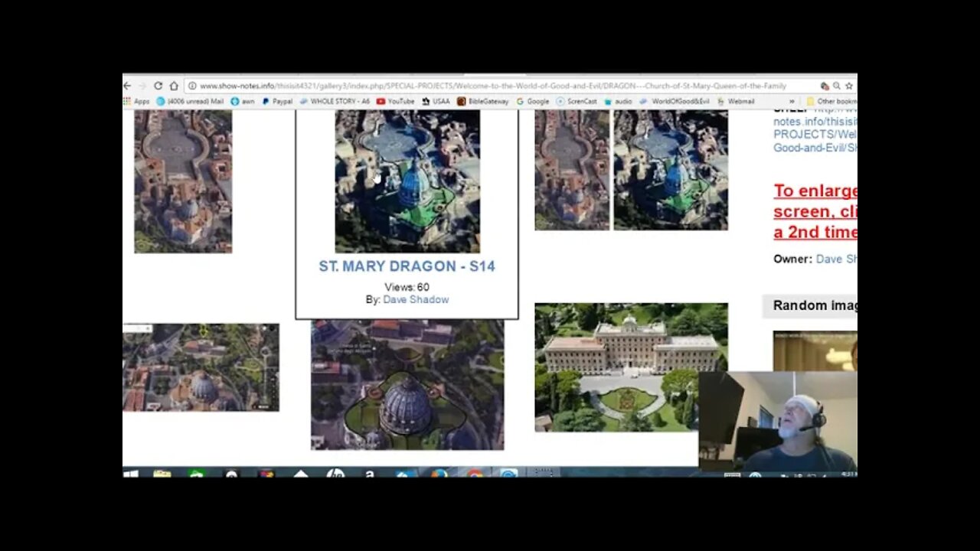Open the WHOLE STORY bookmark
980x551 pixels.
coord(335,101)
